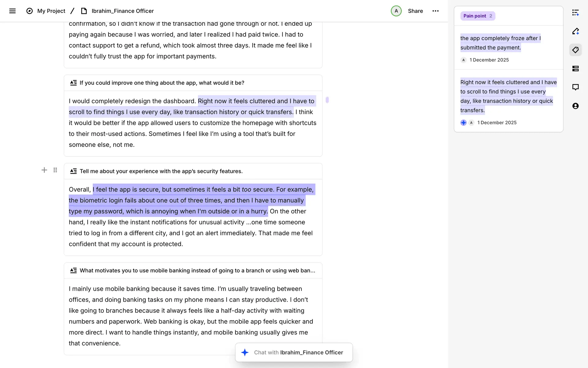588x368 pixels.
Task: Click the more options ellipsis icon
Action: pyautogui.click(x=435, y=11)
